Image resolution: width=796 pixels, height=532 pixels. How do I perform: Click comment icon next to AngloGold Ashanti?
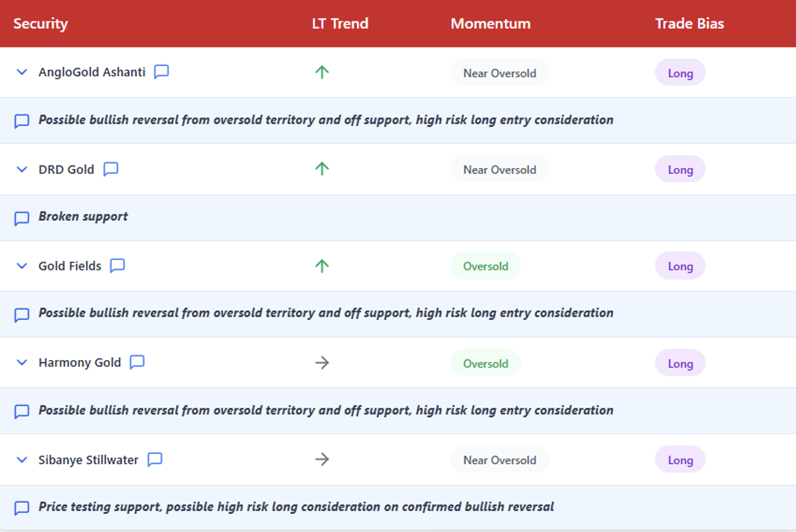click(161, 72)
